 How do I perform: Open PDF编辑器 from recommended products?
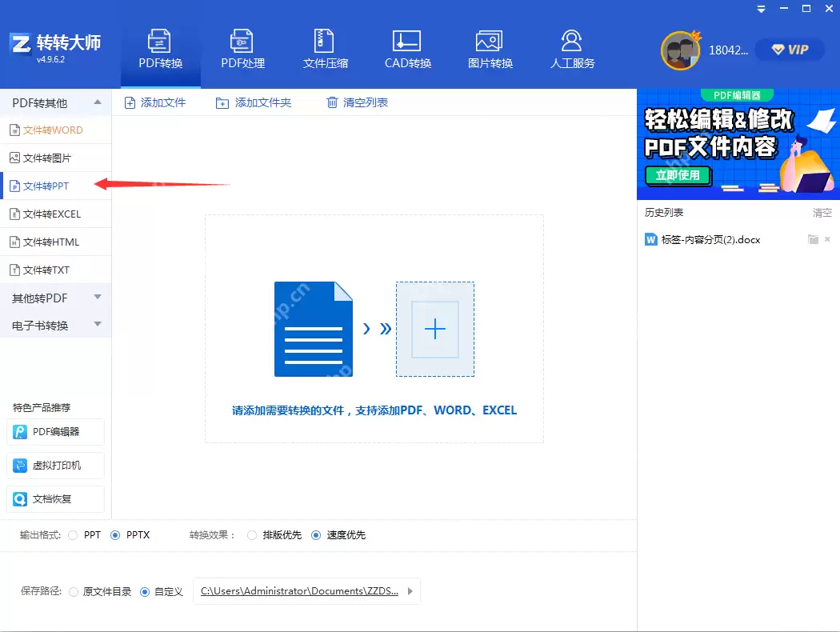coord(55,431)
